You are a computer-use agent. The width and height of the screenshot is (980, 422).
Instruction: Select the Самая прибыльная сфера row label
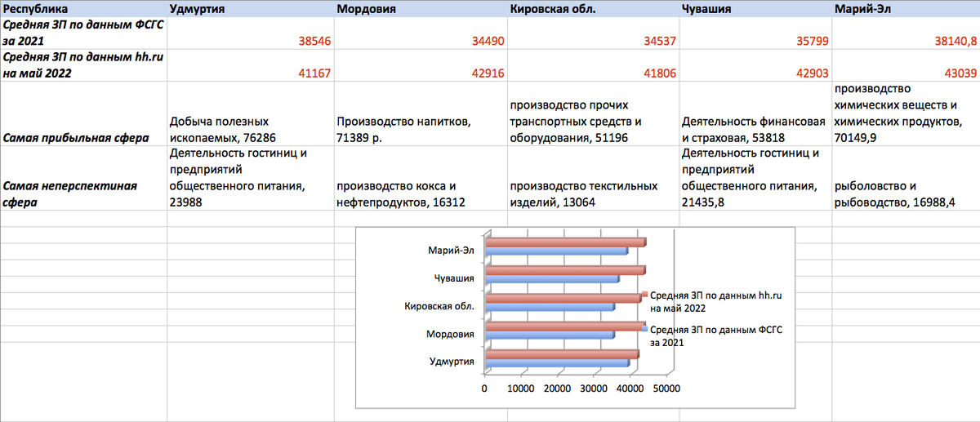(x=83, y=113)
